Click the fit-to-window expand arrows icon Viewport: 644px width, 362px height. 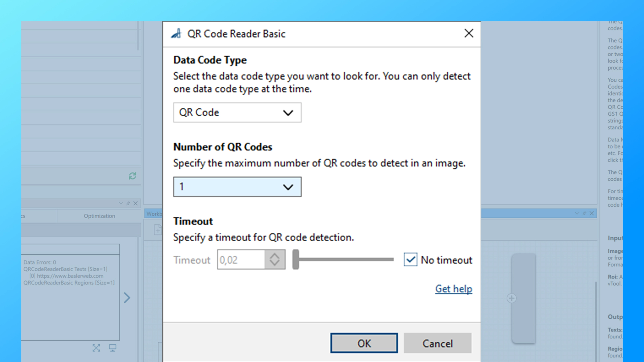tap(96, 348)
